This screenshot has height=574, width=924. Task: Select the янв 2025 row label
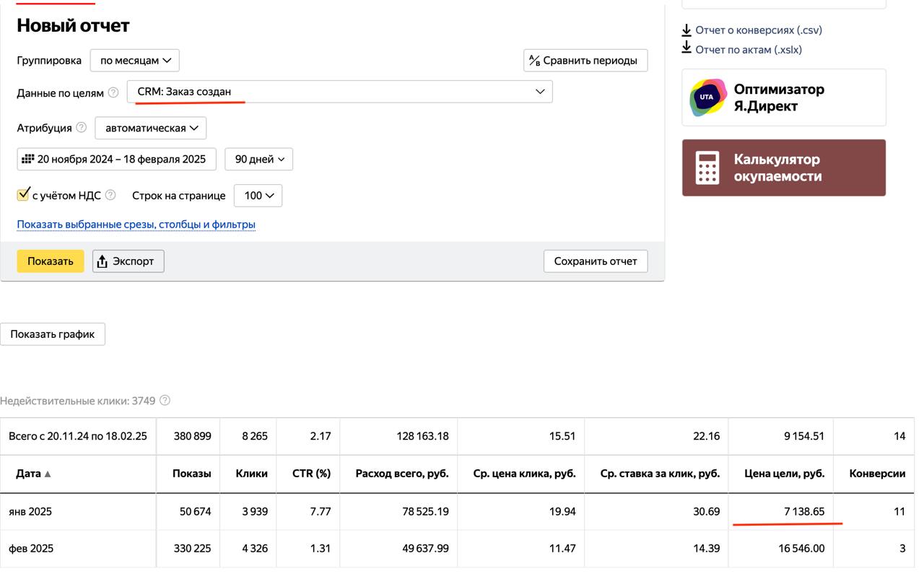click(x=30, y=512)
